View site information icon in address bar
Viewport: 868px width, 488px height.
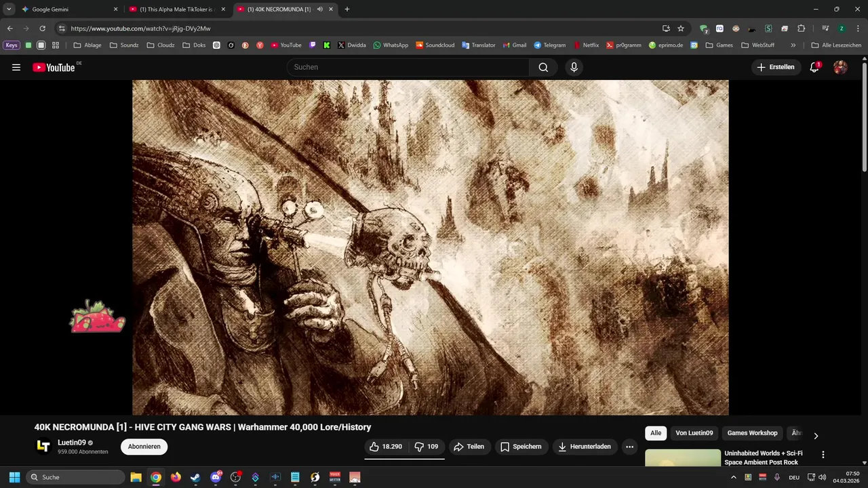tap(62, 28)
